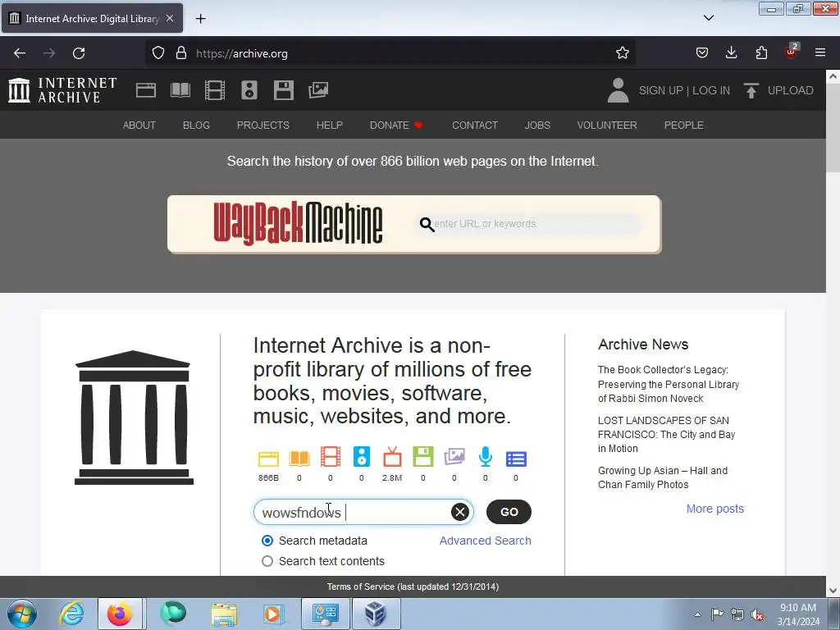This screenshot has height=630, width=840.
Task: Click the UPLOAD link text
Action: (790, 90)
